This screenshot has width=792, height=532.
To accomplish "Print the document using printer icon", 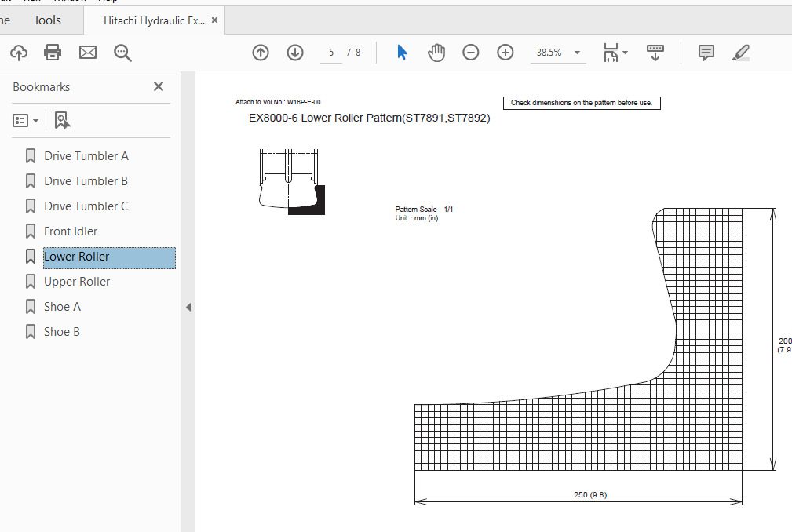I will (x=53, y=53).
